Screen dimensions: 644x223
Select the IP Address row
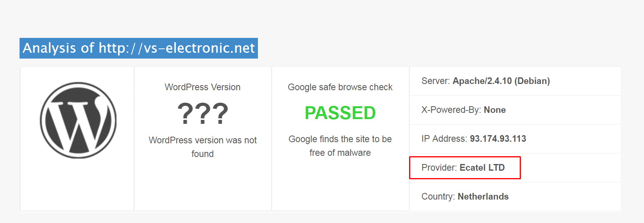[x=515, y=139]
